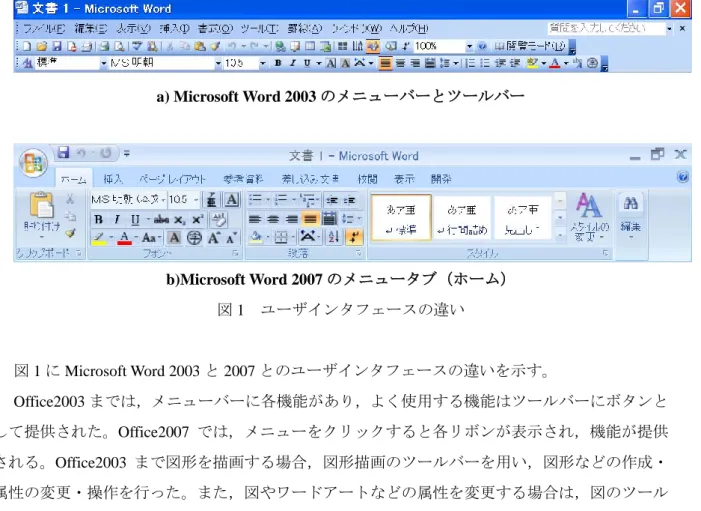Toggle Underline in the Word 2007 ribbon

tap(135, 220)
